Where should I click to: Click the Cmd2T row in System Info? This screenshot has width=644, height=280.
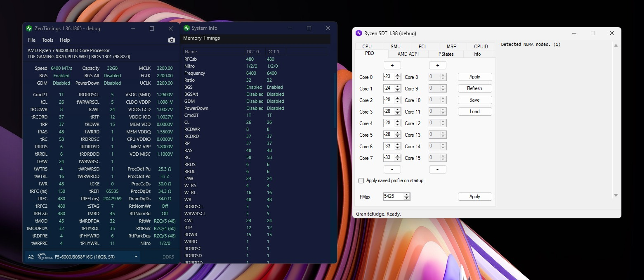tap(256, 115)
